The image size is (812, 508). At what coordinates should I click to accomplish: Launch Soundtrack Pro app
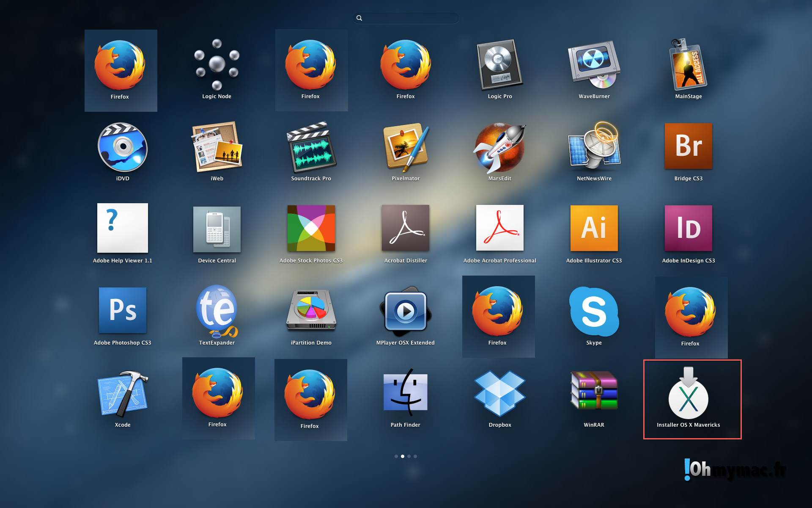pyautogui.click(x=311, y=147)
